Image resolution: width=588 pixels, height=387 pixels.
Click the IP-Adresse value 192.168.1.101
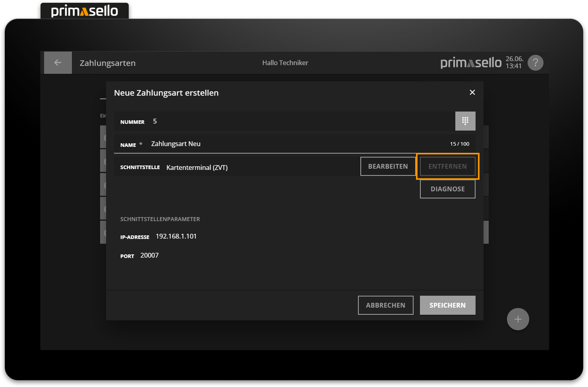pyautogui.click(x=176, y=236)
